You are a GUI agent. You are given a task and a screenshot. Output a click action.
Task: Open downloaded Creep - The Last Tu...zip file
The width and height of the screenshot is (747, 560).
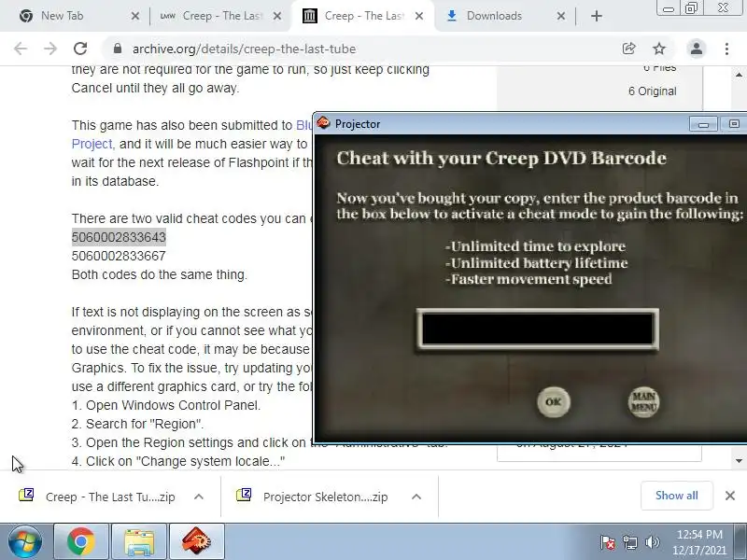point(110,497)
